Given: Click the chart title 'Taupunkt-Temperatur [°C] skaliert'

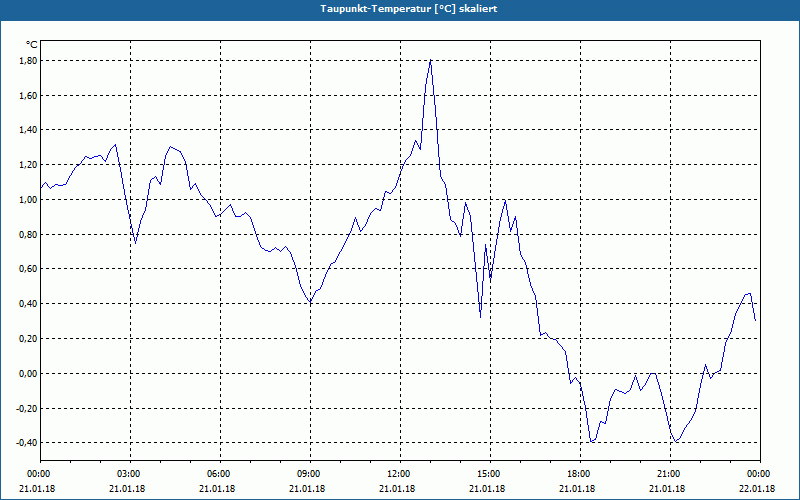Looking at the screenshot, I should click(408, 9).
